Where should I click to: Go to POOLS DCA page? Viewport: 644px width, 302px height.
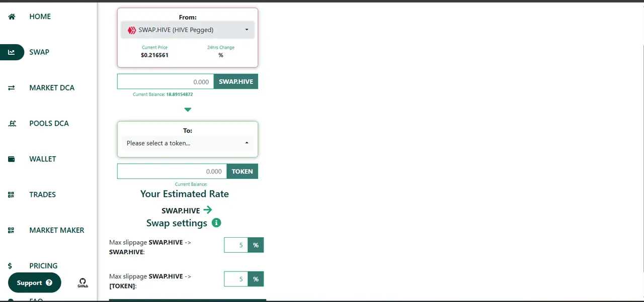(x=49, y=124)
